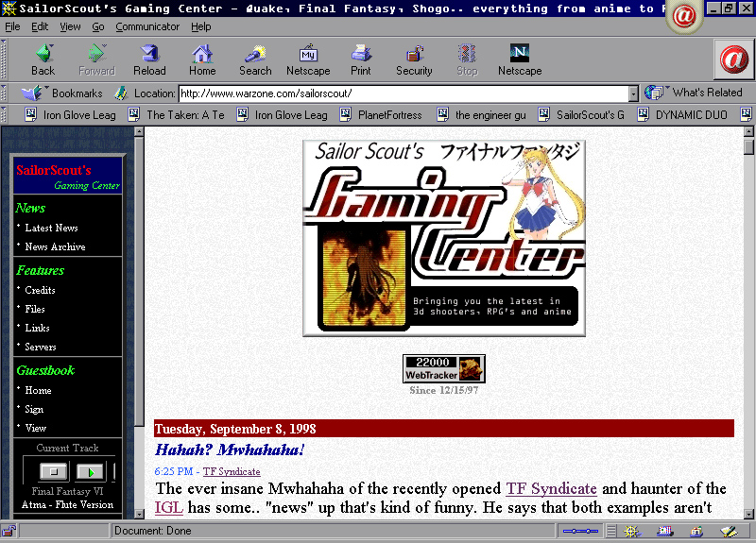Reload the current page

[x=149, y=59]
